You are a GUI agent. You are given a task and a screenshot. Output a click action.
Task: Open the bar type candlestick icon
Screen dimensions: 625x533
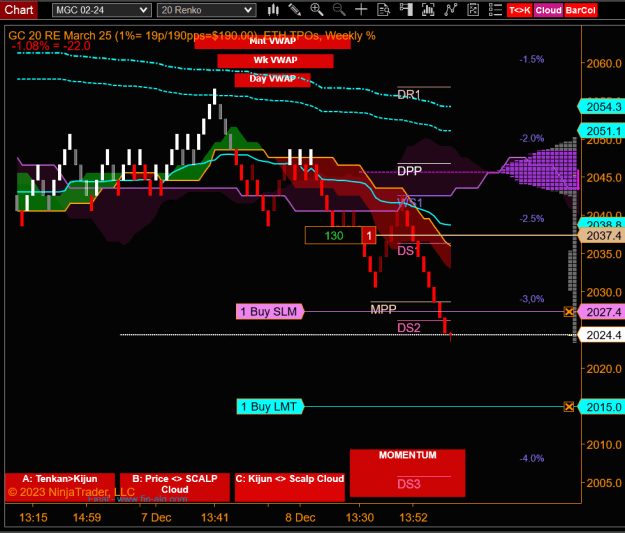coord(273,10)
